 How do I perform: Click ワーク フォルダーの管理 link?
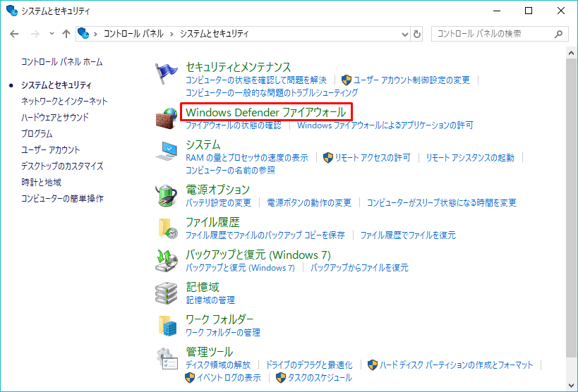[222, 333]
